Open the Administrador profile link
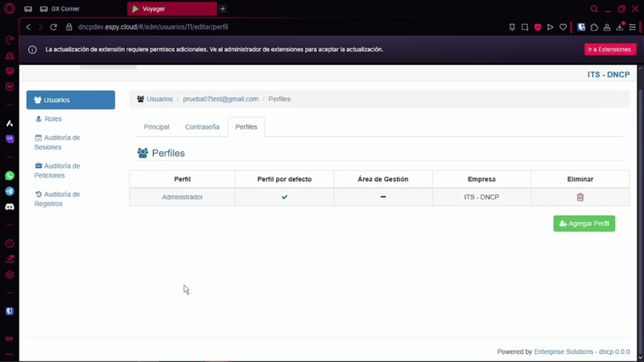 [x=182, y=197]
